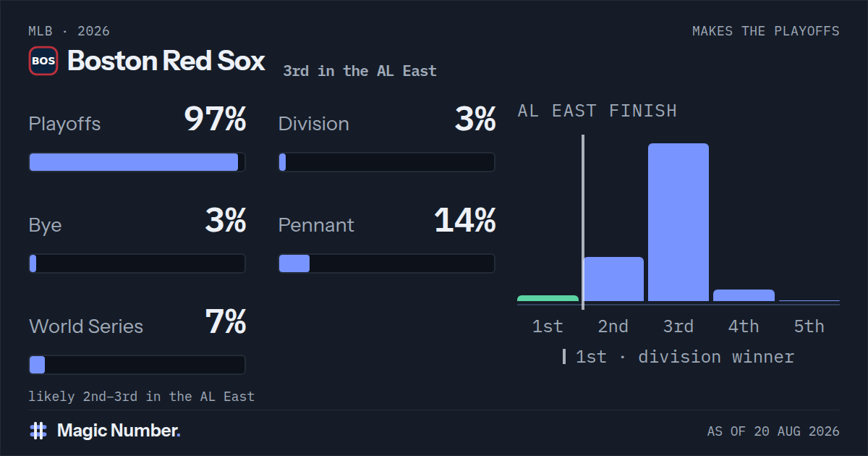The image size is (868, 456).
Task: Click the AL EAST FINISH chart heading
Action: [597, 111]
